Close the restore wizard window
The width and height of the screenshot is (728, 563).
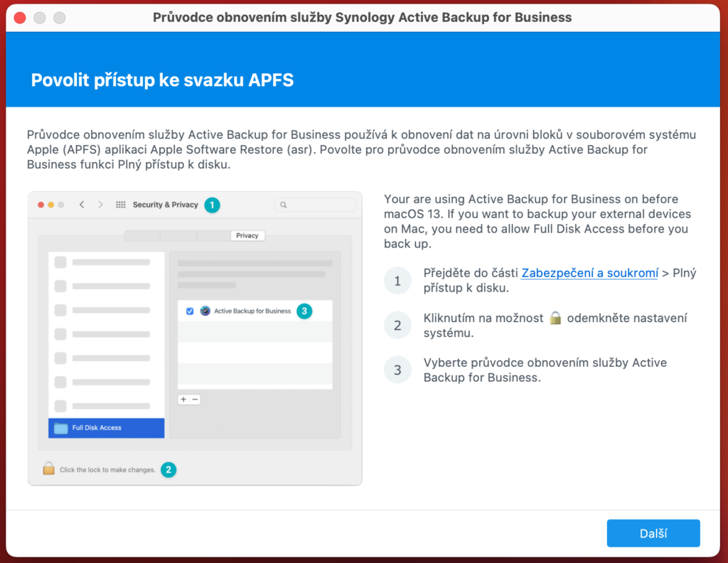[x=20, y=18]
